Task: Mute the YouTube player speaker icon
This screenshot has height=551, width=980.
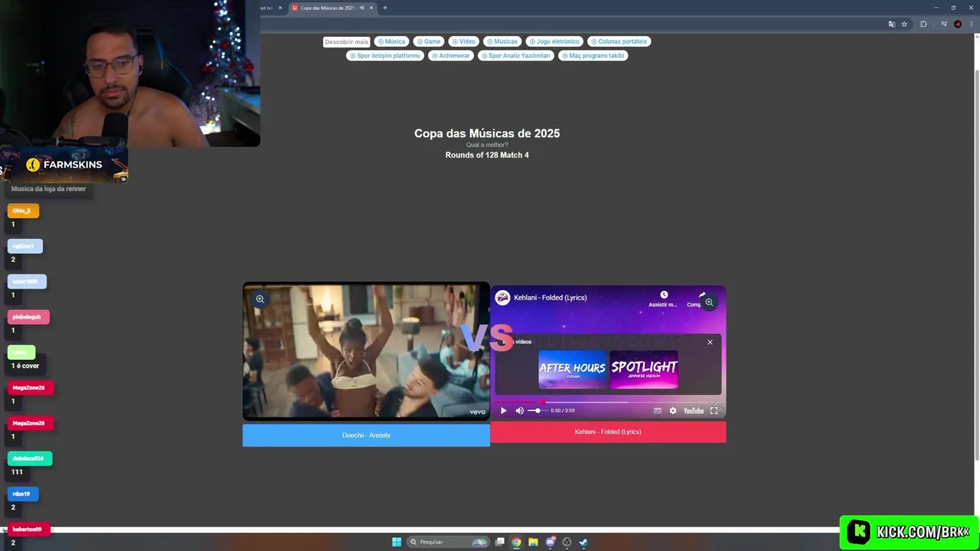Action: (x=520, y=411)
